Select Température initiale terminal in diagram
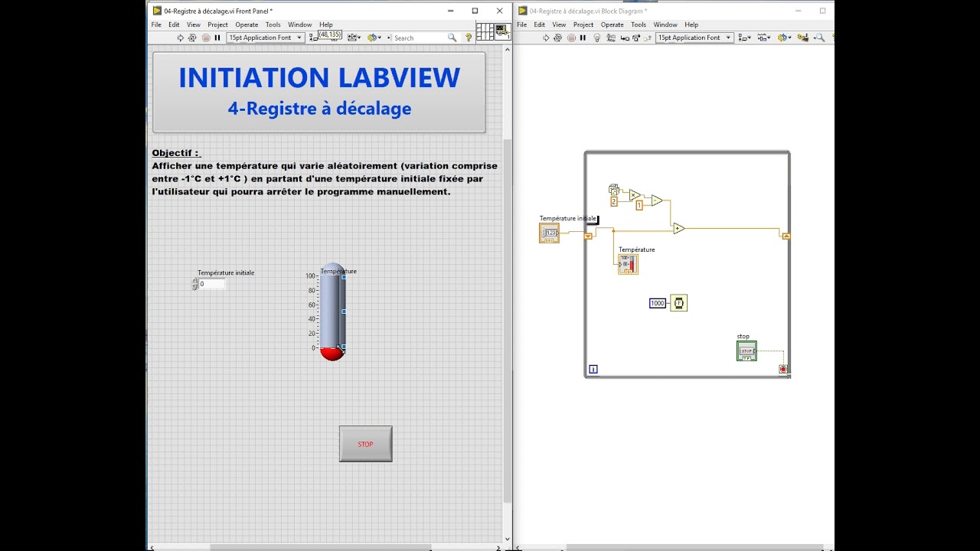980x551 pixels. point(549,233)
